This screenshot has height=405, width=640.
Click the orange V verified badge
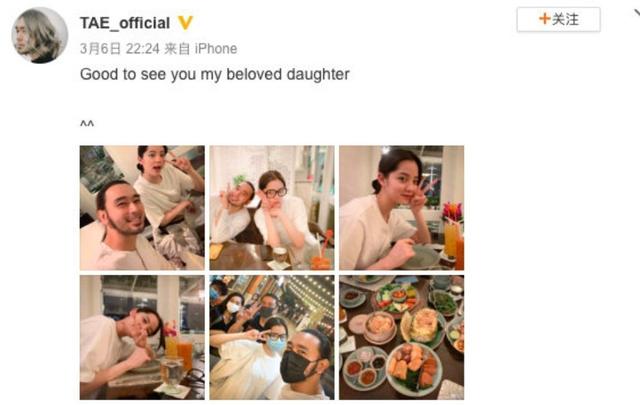[185, 22]
